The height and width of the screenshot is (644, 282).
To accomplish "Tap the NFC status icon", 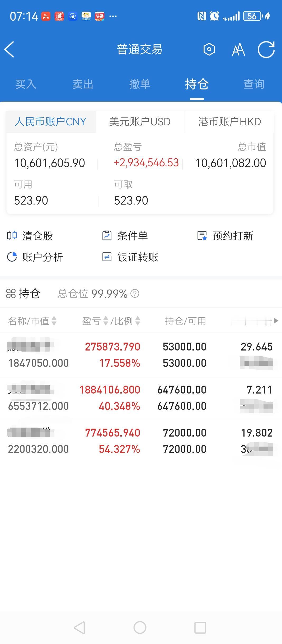I will (202, 16).
